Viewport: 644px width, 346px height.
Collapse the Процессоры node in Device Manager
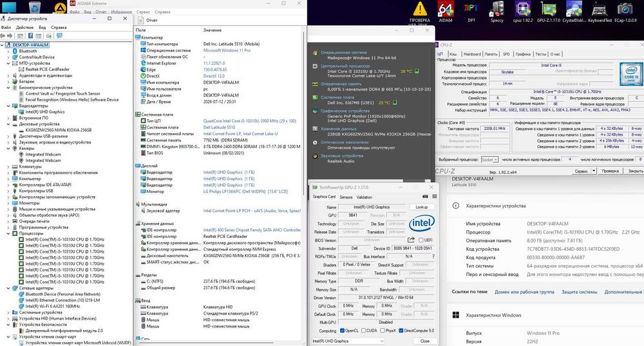tap(8, 233)
